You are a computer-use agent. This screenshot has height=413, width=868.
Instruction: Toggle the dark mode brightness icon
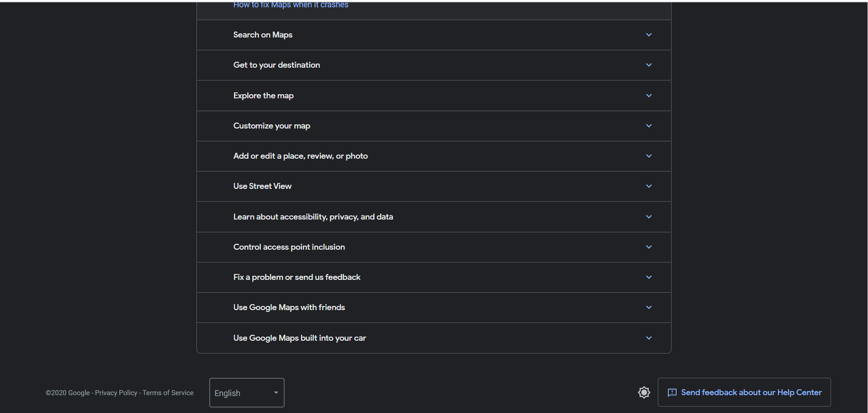coord(644,392)
